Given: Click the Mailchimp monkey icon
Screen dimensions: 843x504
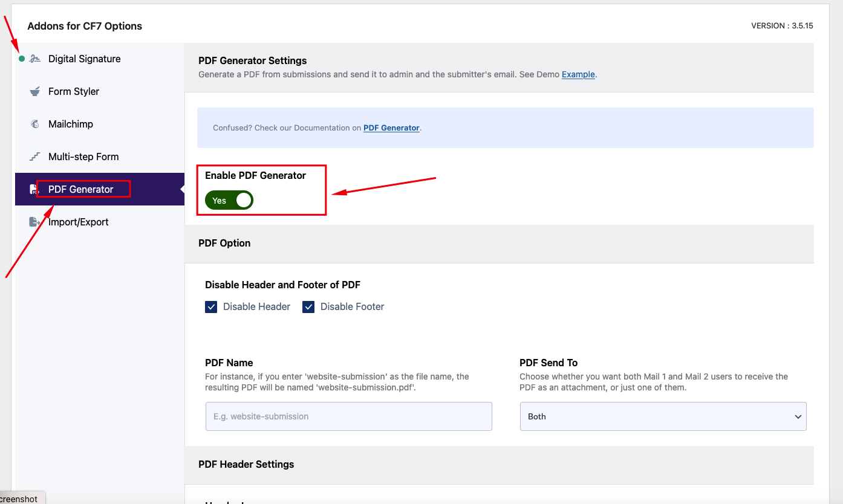Looking at the screenshot, I should pyautogui.click(x=35, y=124).
